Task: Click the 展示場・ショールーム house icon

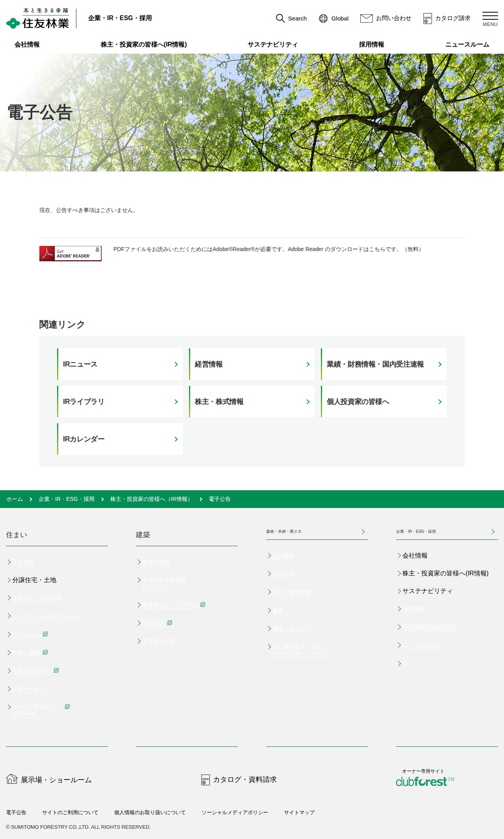Action: click(12, 779)
